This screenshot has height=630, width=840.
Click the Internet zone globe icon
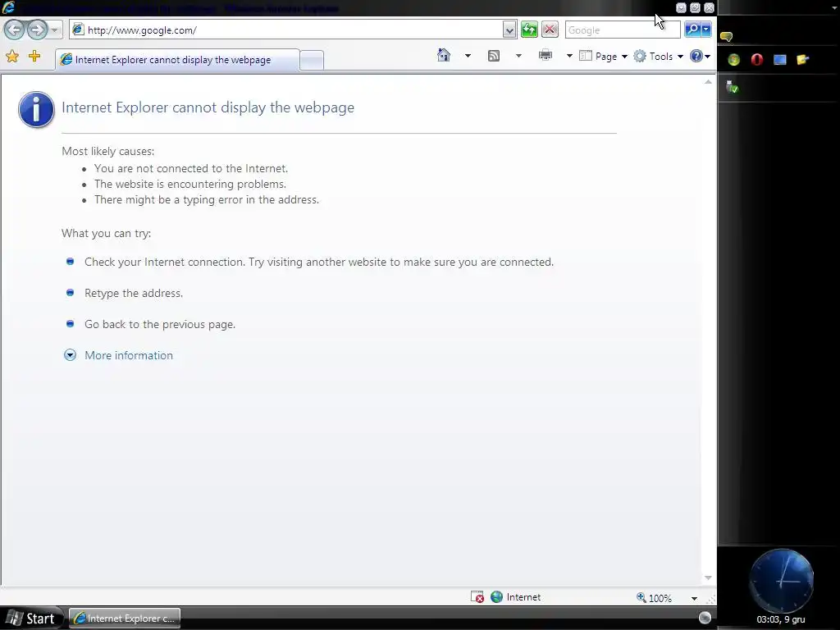coord(497,597)
